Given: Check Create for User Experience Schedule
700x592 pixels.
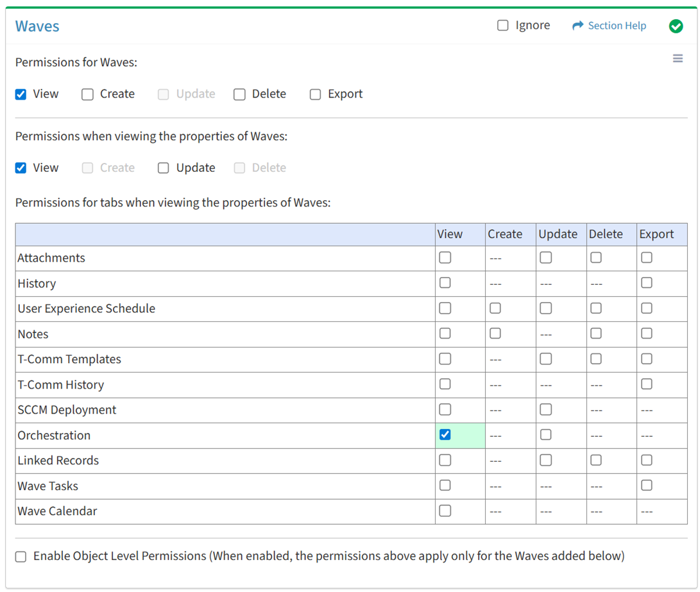Looking at the screenshot, I should pyautogui.click(x=495, y=309).
